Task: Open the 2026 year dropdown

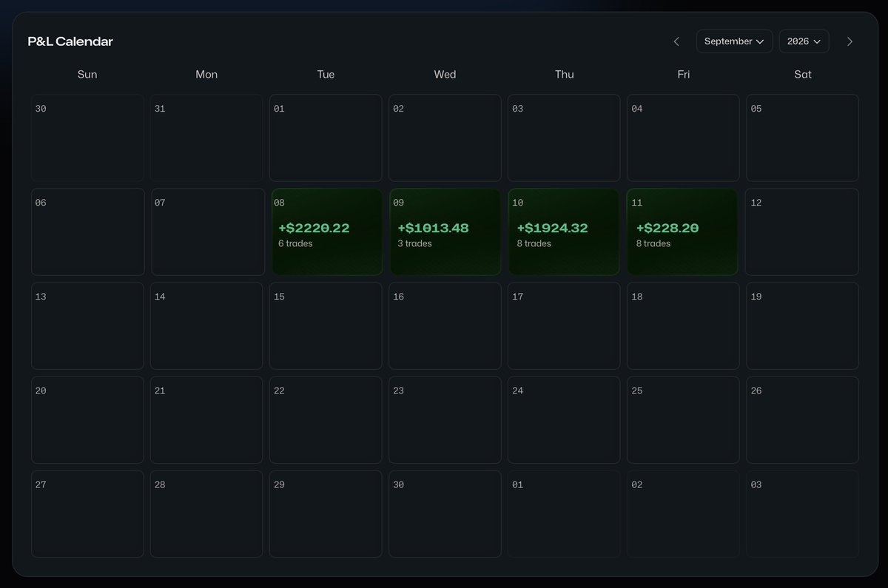Action: click(x=804, y=41)
